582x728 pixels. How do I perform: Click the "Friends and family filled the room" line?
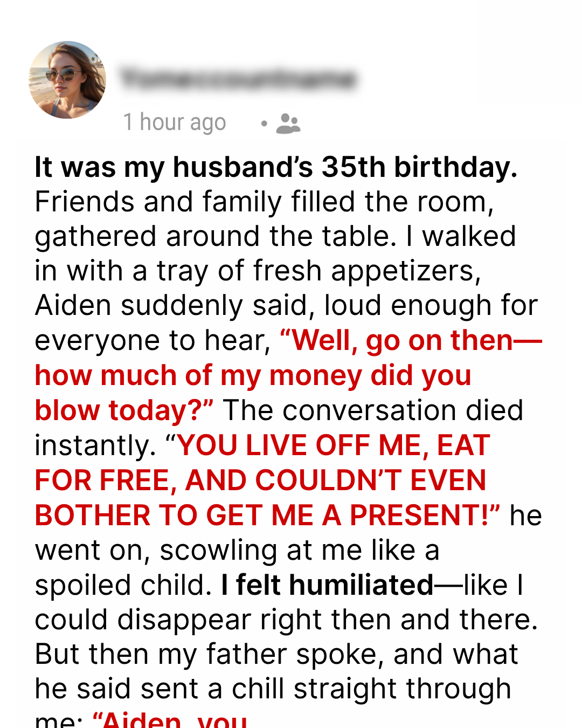point(264,202)
